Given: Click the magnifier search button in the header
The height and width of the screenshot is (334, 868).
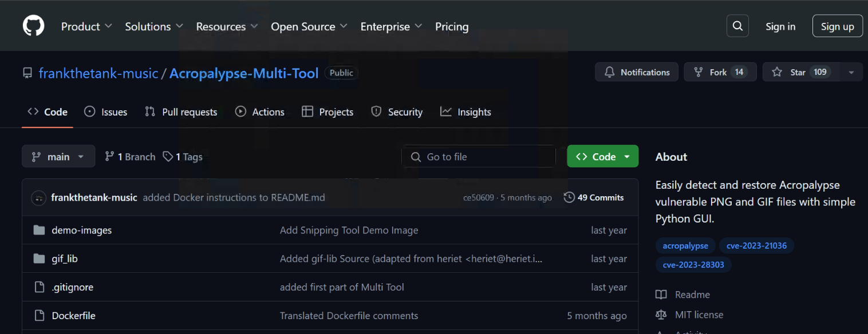Looking at the screenshot, I should pos(737,26).
